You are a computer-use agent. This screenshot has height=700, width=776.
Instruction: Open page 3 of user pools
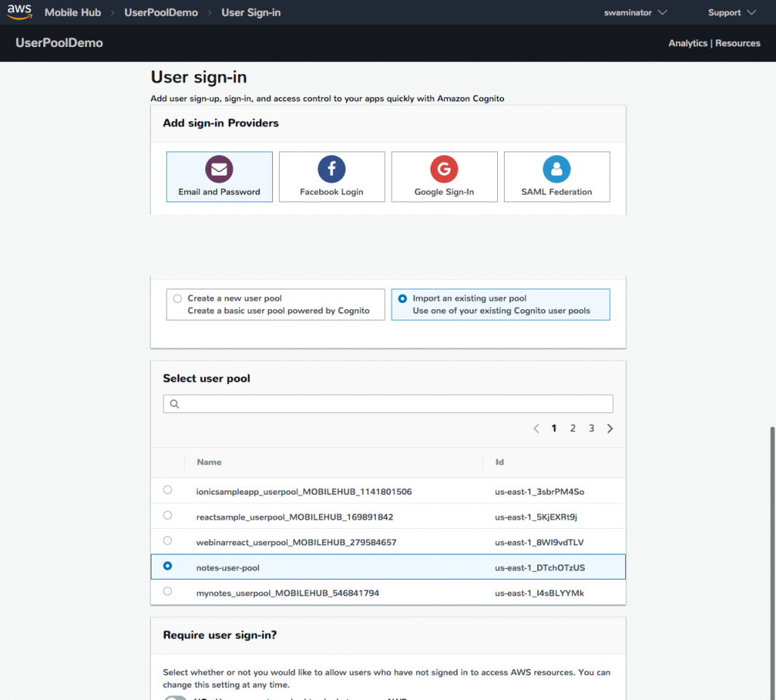click(591, 429)
